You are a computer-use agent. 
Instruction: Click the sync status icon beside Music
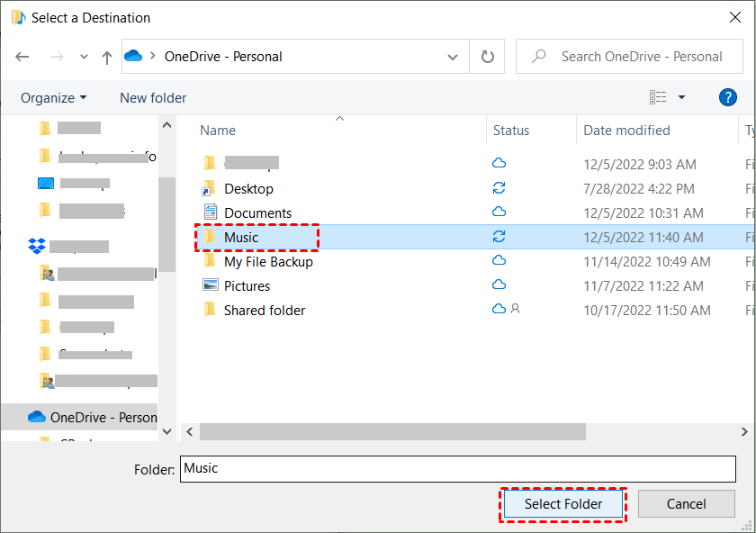coord(499,237)
